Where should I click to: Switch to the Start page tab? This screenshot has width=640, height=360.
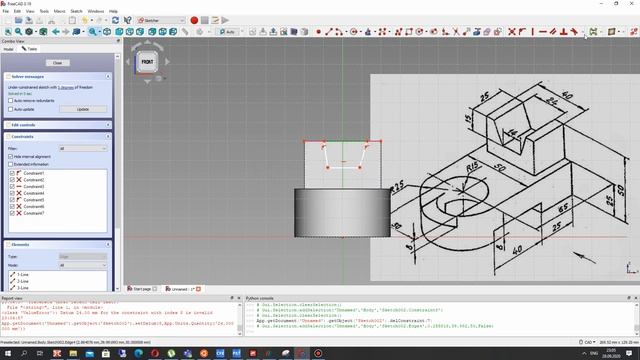point(142,289)
